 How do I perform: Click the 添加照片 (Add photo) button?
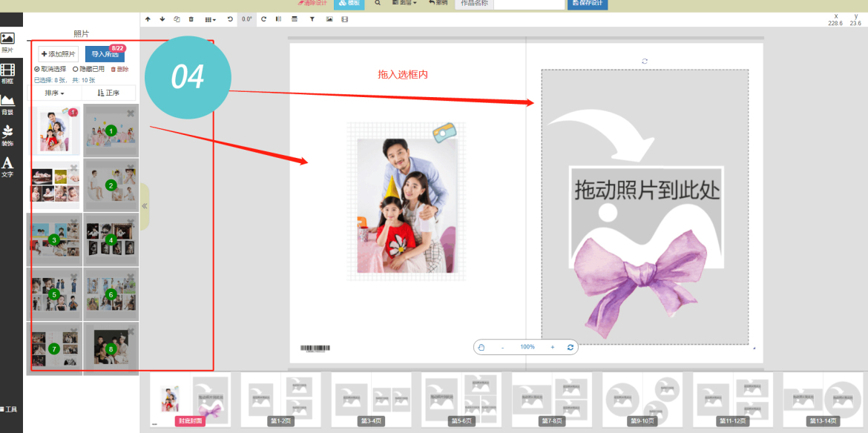pyautogui.click(x=58, y=54)
